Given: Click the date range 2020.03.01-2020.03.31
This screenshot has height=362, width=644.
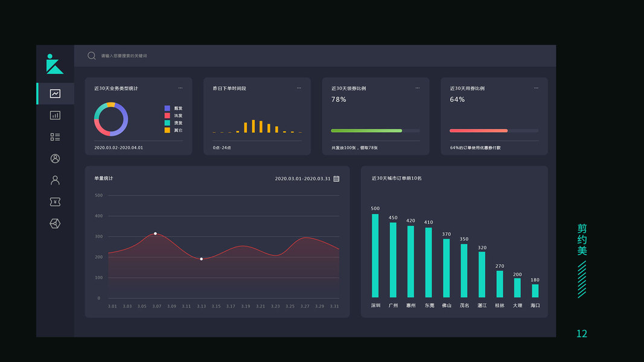Looking at the screenshot, I should (x=303, y=179).
